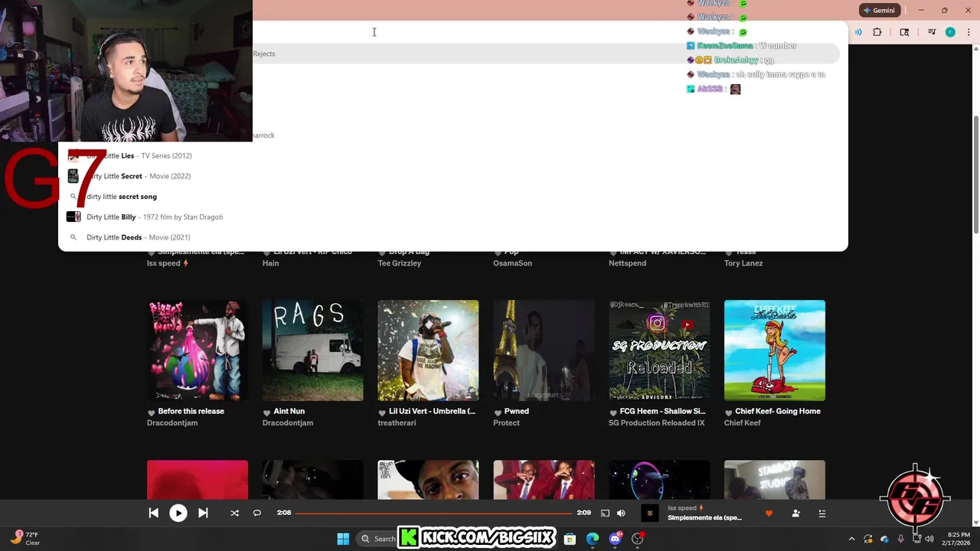Unlike the current track using orange heart
Screen dimensions: 980x551
769,514
